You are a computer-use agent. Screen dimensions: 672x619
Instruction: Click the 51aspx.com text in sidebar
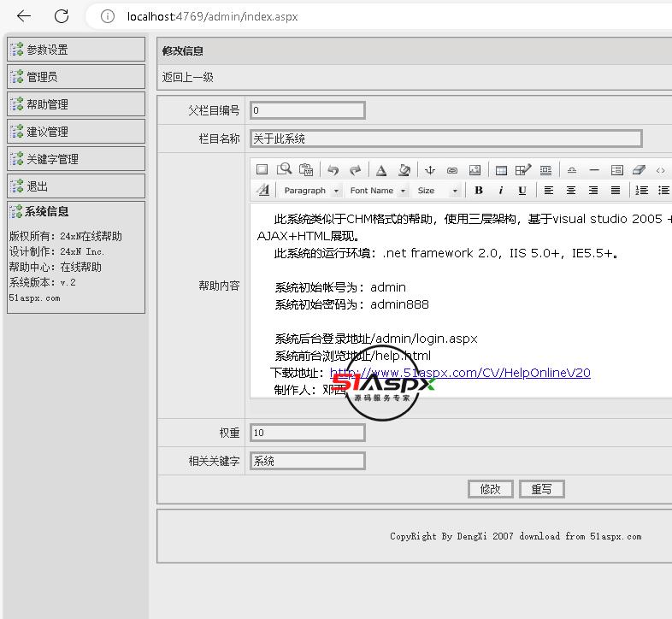click(34, 298)
